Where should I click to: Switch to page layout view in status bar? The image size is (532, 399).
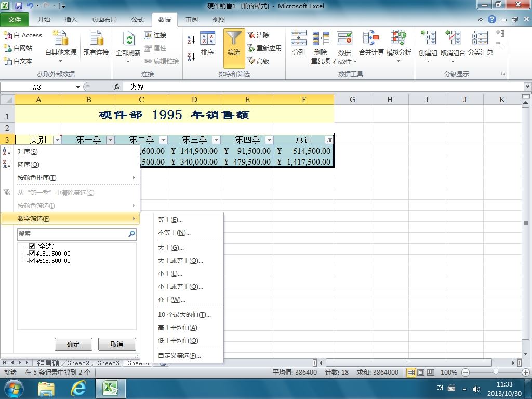(421, 373)
